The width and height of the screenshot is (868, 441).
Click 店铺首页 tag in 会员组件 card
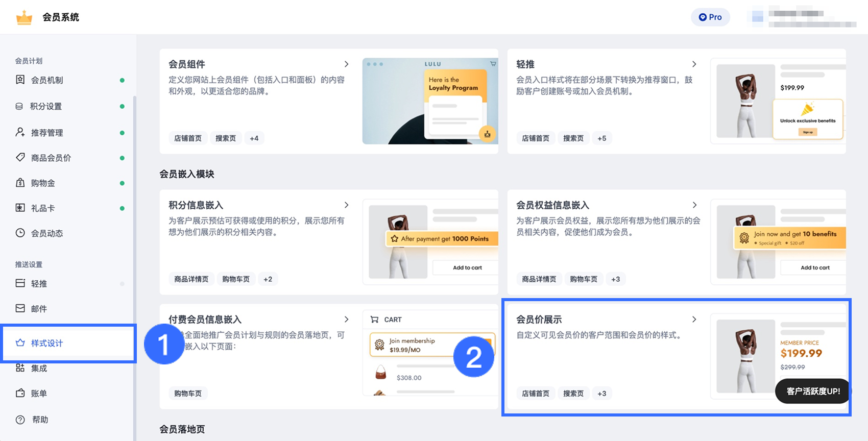188,138
